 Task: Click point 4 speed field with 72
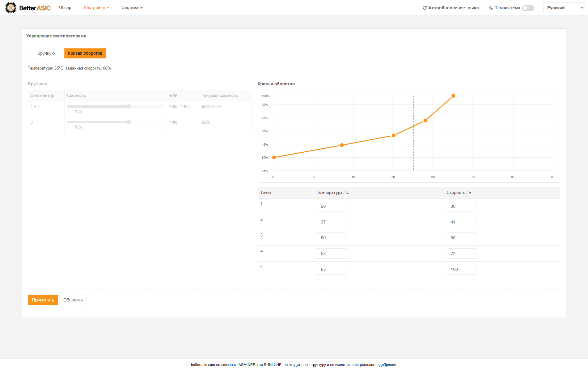(461, 254)
